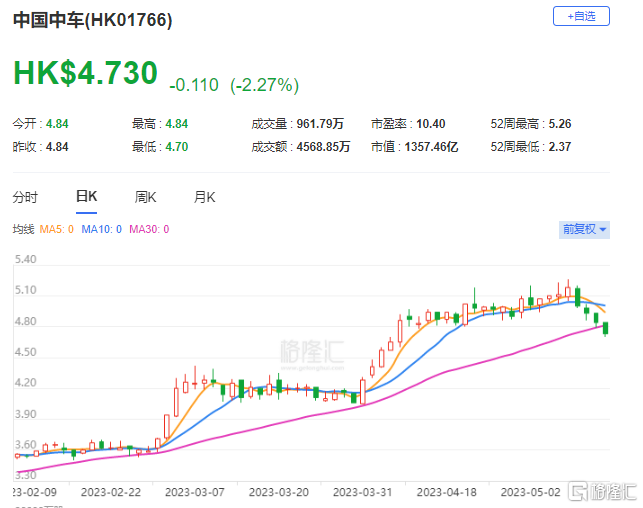Screen dimensions: 643x508
Task: Click 成交量 961.79万 value
Action: click(320, 124)
